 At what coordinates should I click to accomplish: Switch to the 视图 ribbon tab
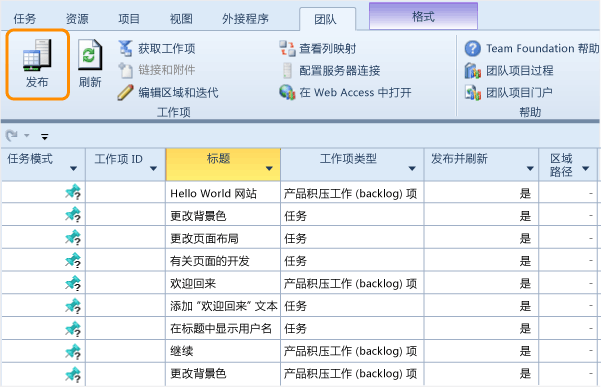[x=181, y=19]
